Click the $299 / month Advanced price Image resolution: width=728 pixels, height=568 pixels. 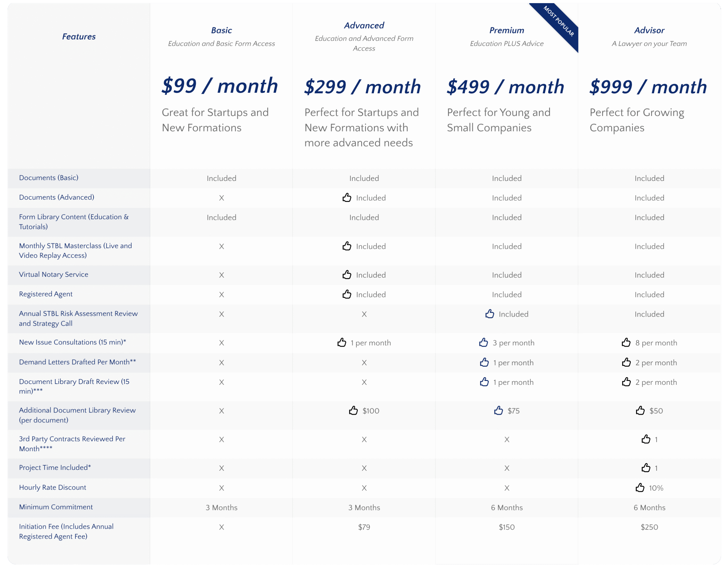(362, 87)
